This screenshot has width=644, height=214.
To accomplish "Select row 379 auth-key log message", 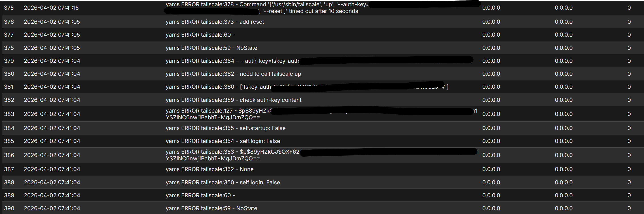I will pos(319,61).
